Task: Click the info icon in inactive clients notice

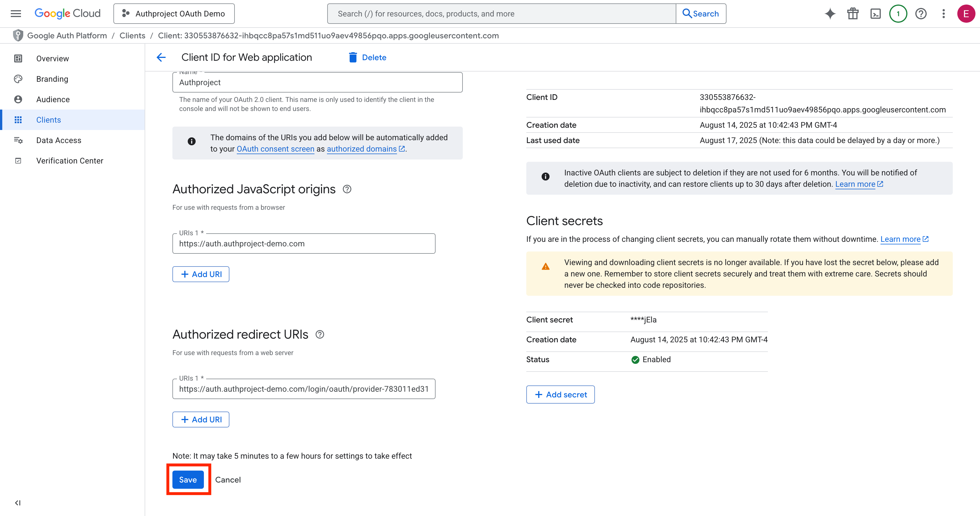Action: point(546,176)
